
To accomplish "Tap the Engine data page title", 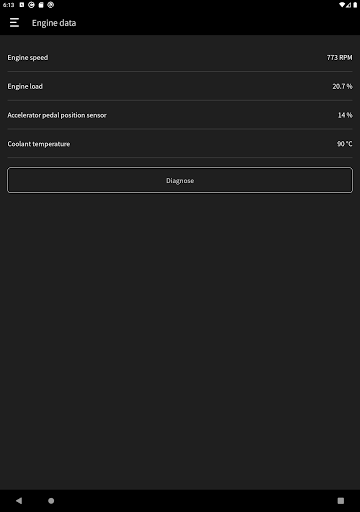I will 54,23.
